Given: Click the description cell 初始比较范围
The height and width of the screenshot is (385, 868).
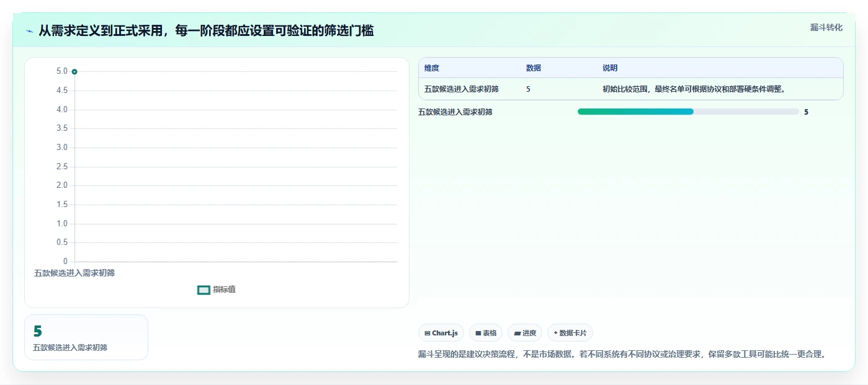Looking at the screenshot, I should click(x=694, y=89).
